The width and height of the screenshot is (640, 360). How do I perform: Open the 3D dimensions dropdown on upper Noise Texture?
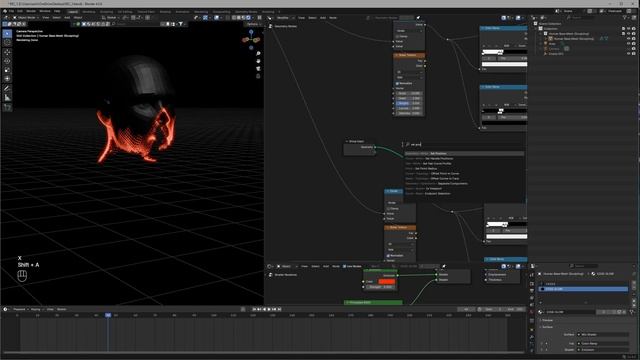click(x=409, y=72)
